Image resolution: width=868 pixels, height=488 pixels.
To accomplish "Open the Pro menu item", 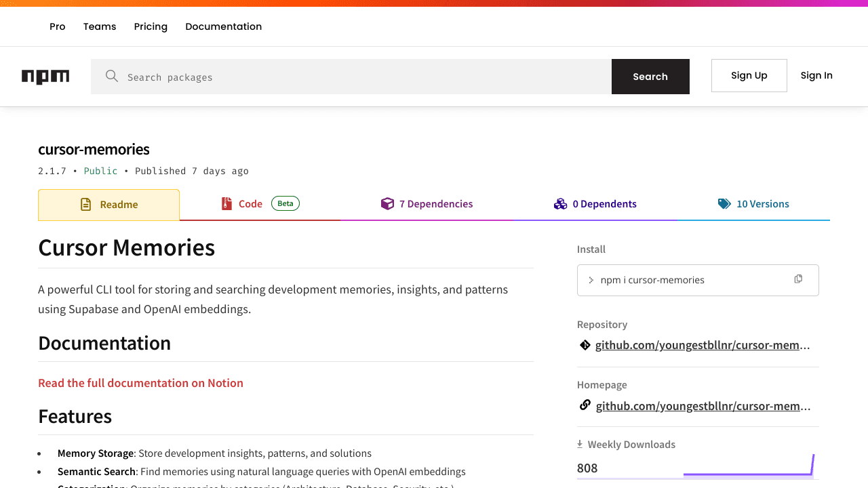I will tap(58, 26).
